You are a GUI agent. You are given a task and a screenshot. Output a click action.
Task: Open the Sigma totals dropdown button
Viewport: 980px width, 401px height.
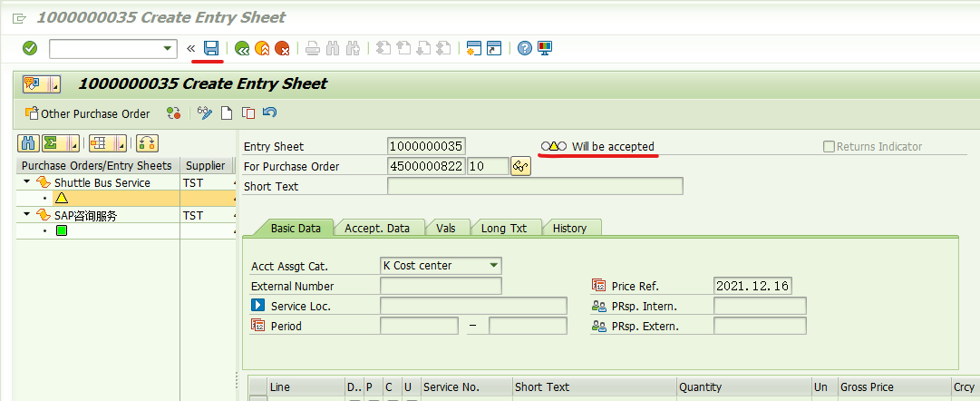tap(61, 143)
